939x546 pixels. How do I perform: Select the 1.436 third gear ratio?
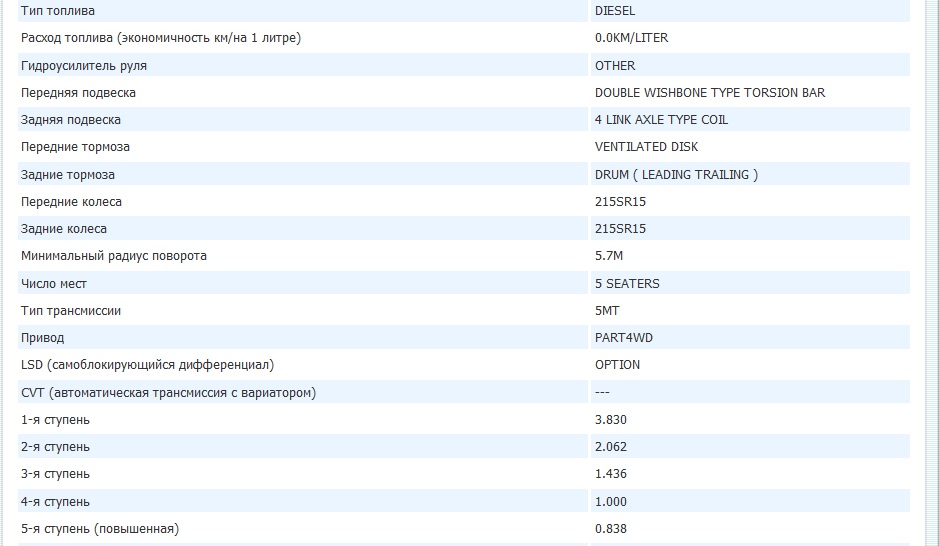coord(611,474)
